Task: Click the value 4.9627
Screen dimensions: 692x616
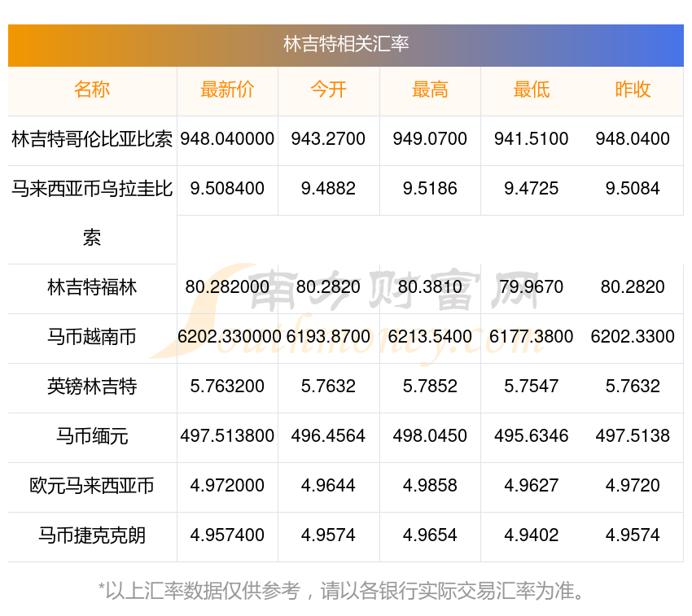Action: click(x=532, y=486)
